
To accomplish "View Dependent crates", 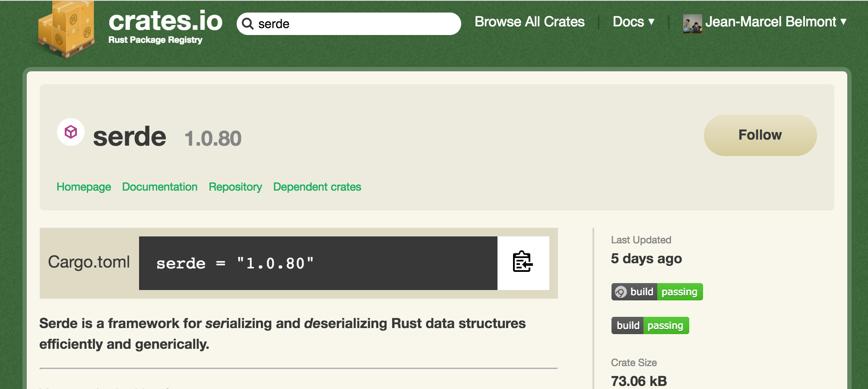I will [x=317, y=187].
